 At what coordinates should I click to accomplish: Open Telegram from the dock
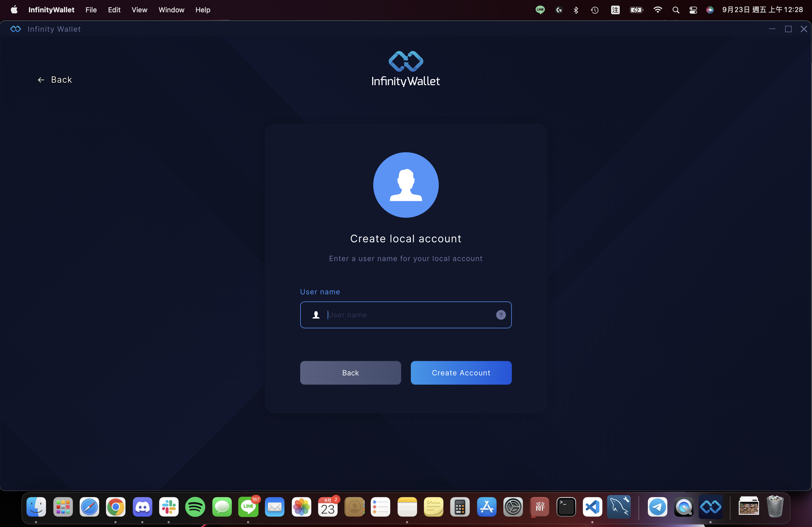pyautogui.click(x=657, y=507)
